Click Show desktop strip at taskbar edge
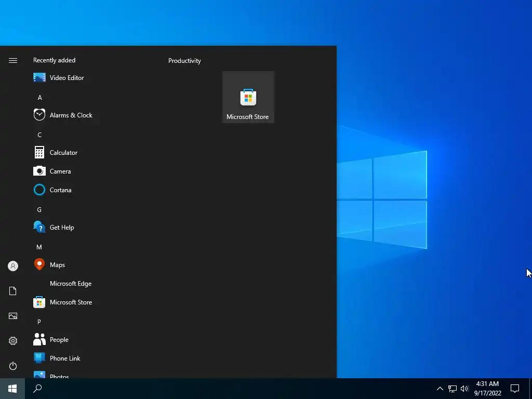This screenshot has height=399, width=532. pos(530,389)
